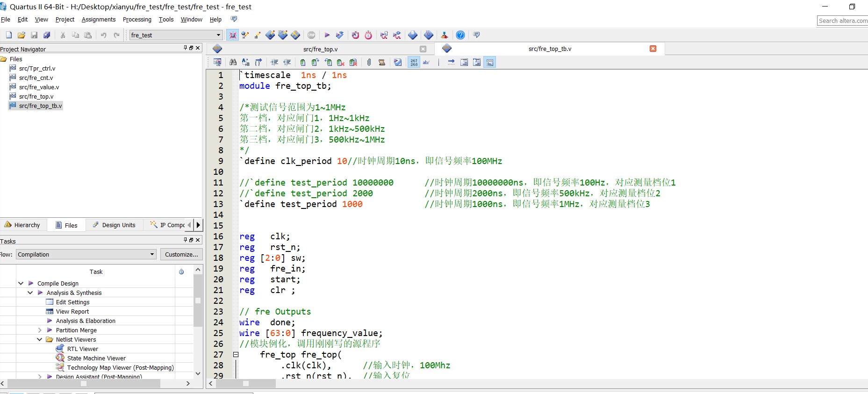
Task: Click the Save icon in toolbar
Action: pyautogui.click(x=34, y=35)
